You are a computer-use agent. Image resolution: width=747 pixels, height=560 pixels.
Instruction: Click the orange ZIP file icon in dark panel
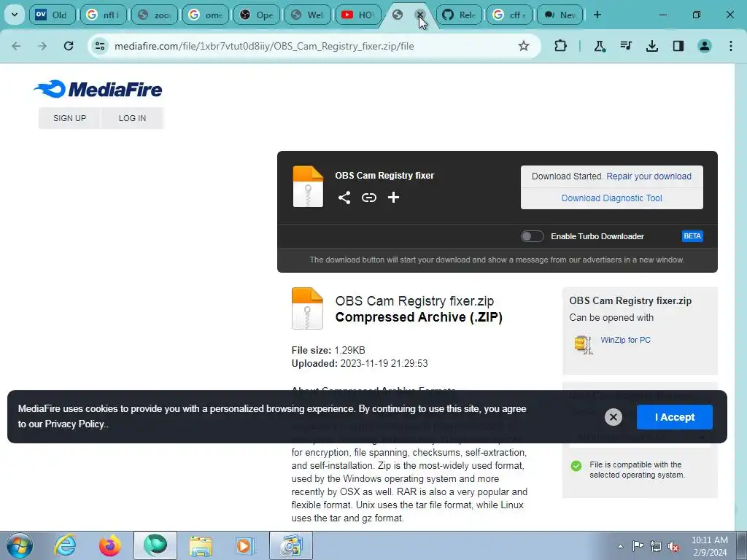pyautogui.click(x=308, y=187)
